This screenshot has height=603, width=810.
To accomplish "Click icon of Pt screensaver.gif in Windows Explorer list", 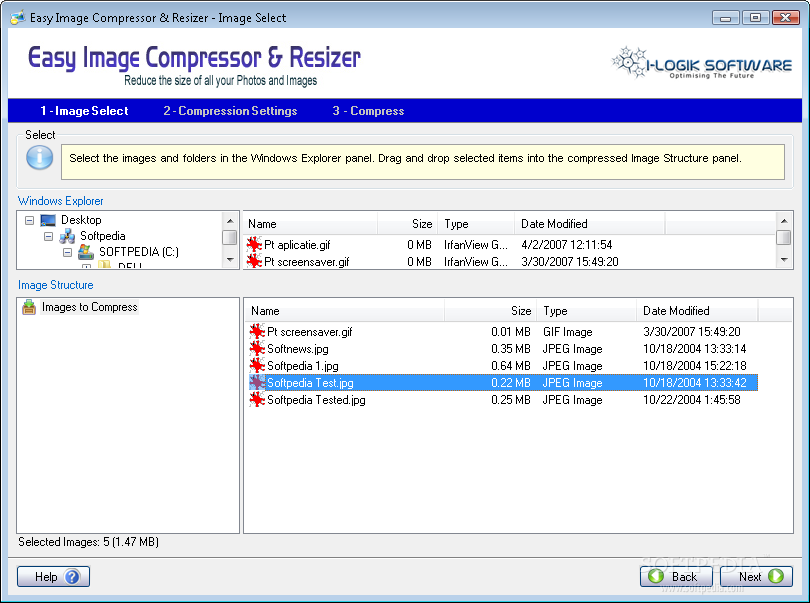I will 254,261.
